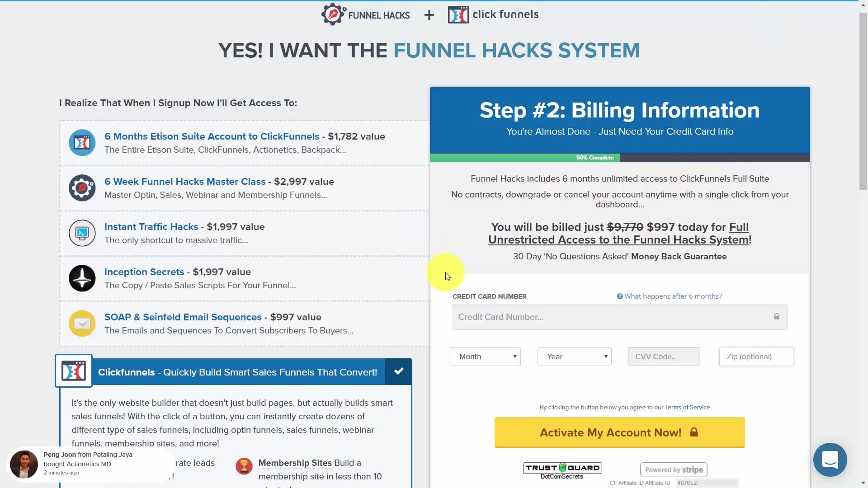The image size is (868, 488).
Task: Click the scrollbar up arrow
Action: click(863, 6)
